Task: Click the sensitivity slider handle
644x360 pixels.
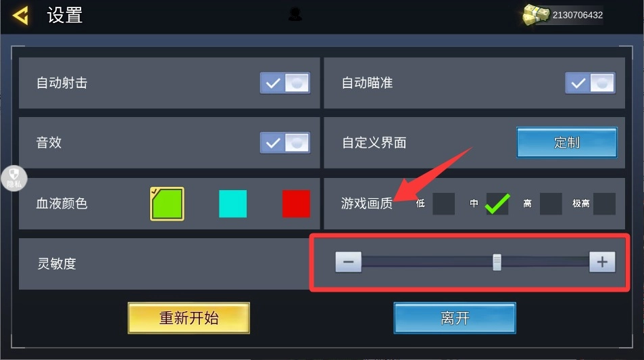Action: point(497,262)
